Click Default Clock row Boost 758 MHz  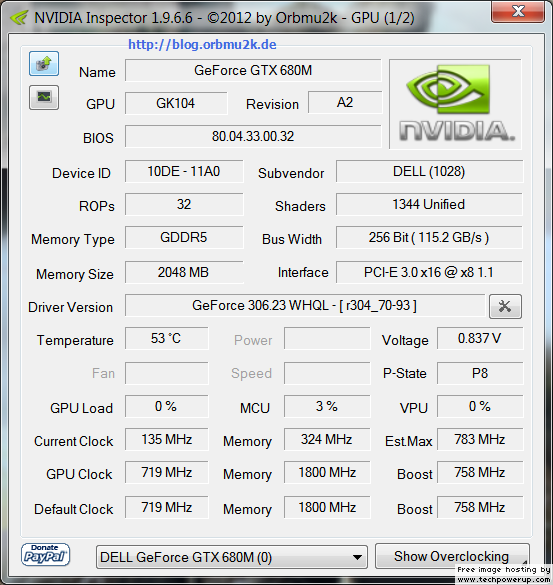click(480, 507)
